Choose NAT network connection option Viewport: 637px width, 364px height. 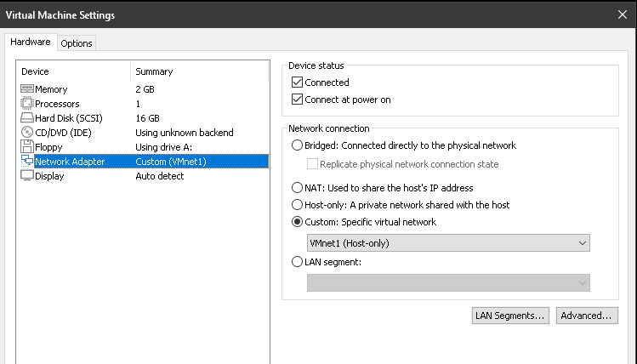click(x=297, y=187)
